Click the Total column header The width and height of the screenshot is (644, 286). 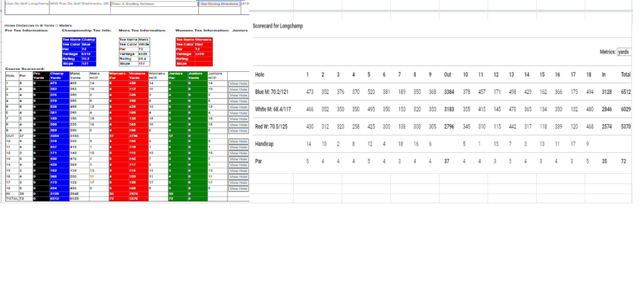[626, 75]
